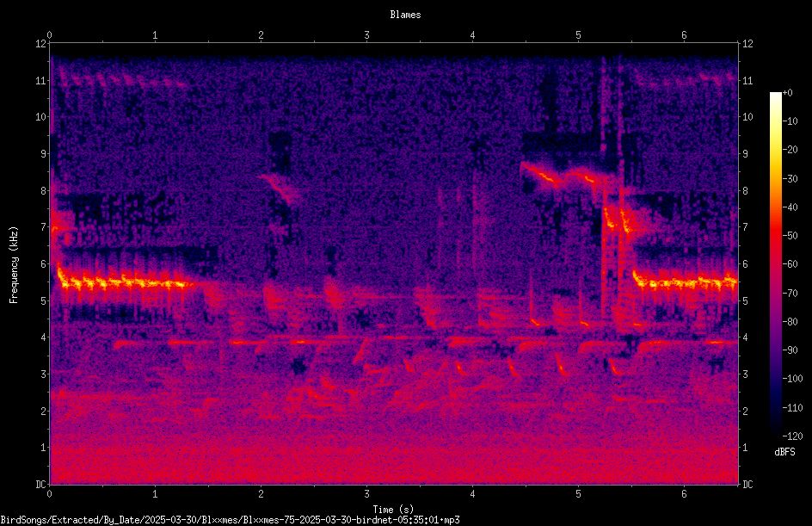Click the "10" tick on the right frequency axis
This screenshot has height=526, width=812.
pyautogui.click(x=747, y=117)
